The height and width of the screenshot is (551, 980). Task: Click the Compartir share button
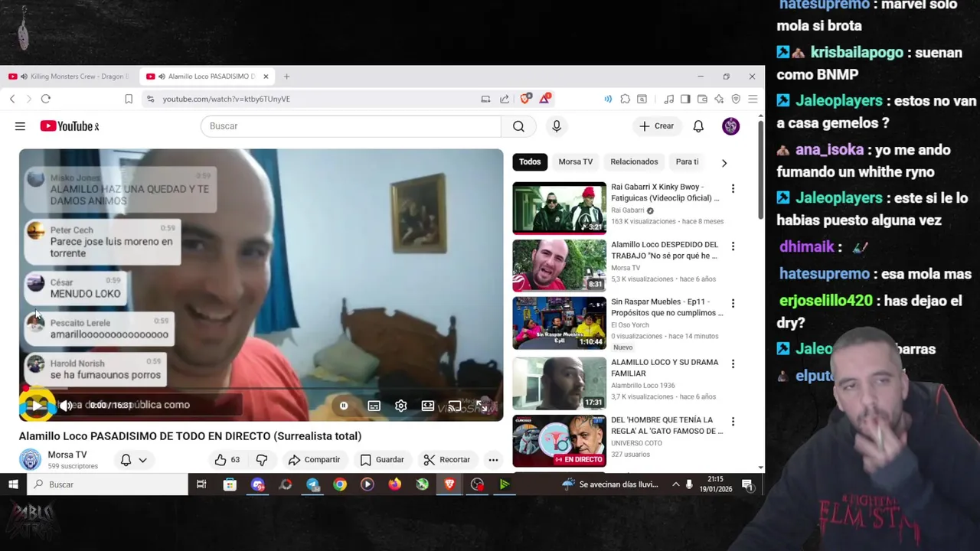(314, 460)
